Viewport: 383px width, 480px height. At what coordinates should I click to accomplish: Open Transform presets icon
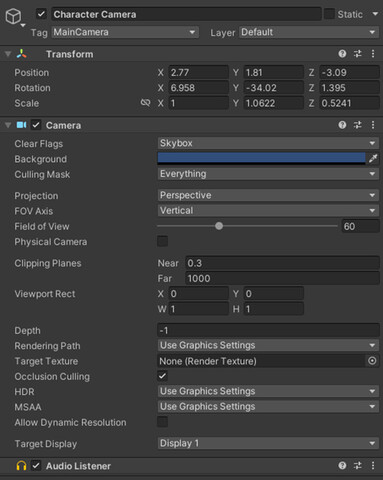click(x=358, y=54)
